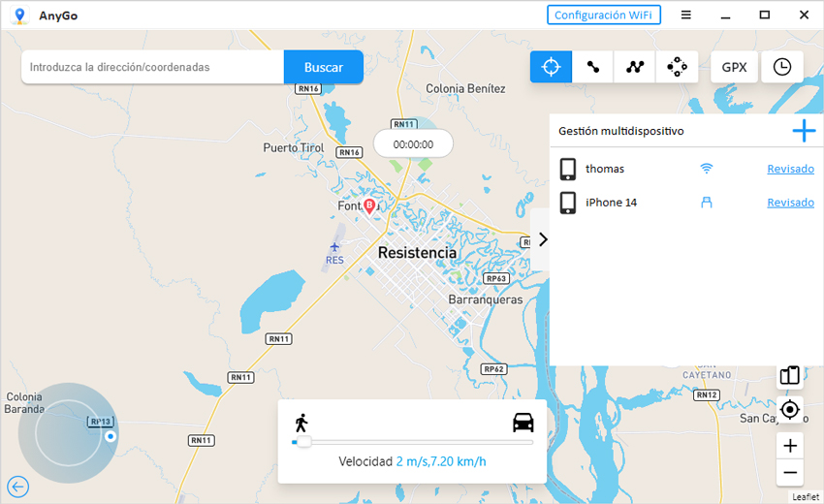824x504 pixels.
Task: Select the two-spot route mode icon
Action: (x=592, y=67)
